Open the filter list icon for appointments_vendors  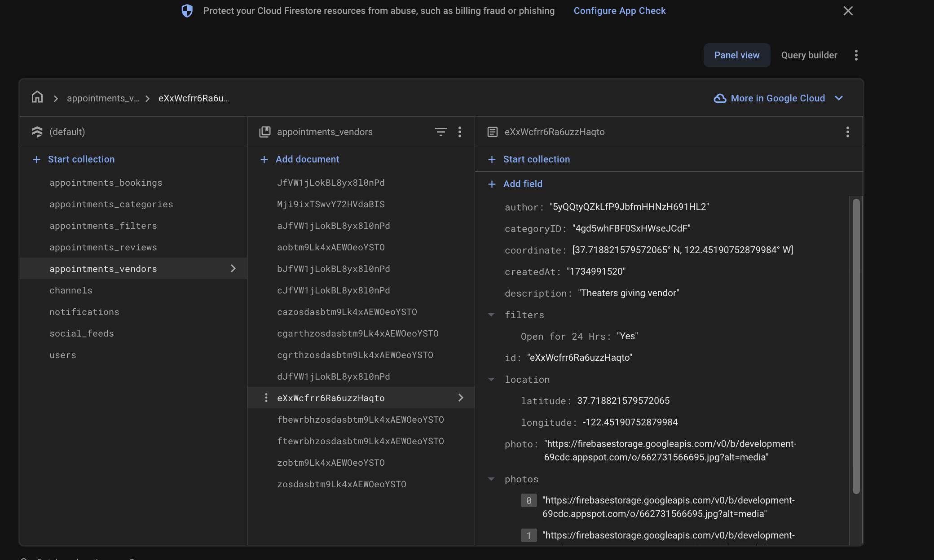(x=441, y=132)
